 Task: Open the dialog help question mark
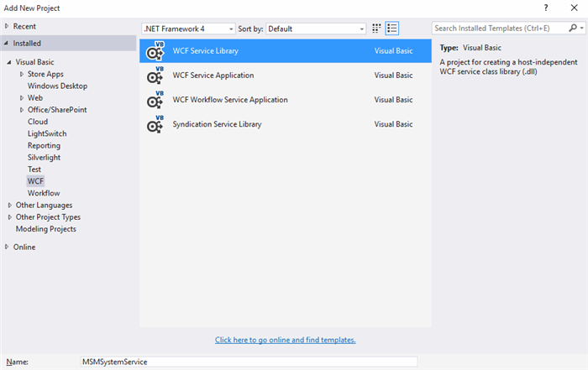[x=546, y=8]
